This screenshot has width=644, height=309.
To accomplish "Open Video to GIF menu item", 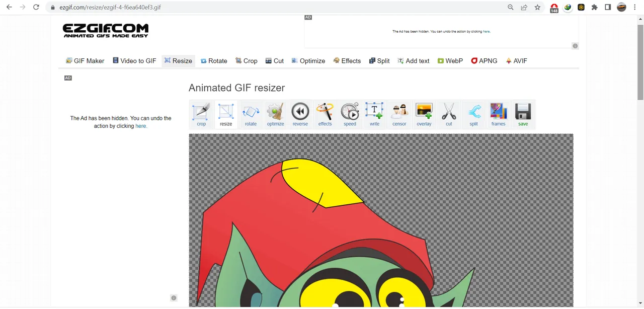I will (134, 61).
